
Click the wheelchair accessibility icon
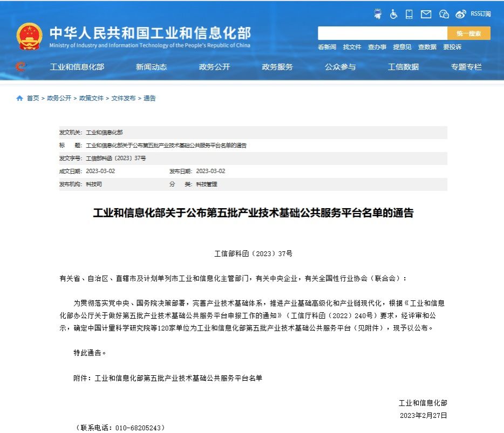click(393, 14)
